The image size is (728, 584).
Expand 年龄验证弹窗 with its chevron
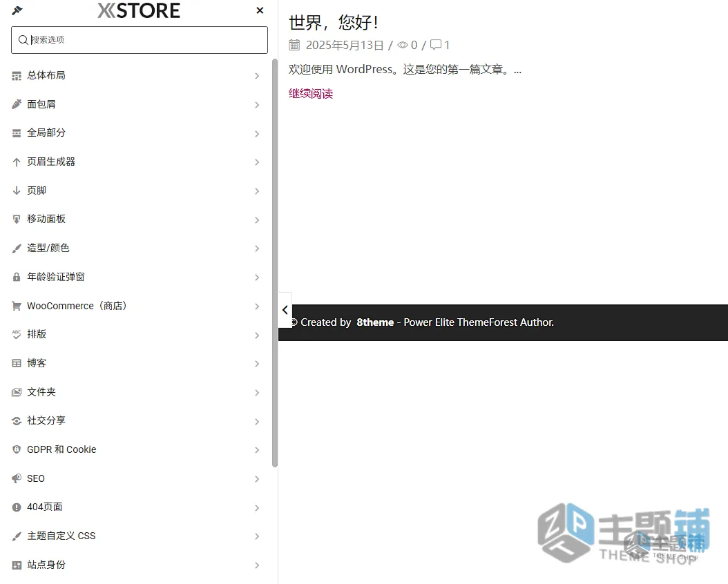[x=257, y=278]
